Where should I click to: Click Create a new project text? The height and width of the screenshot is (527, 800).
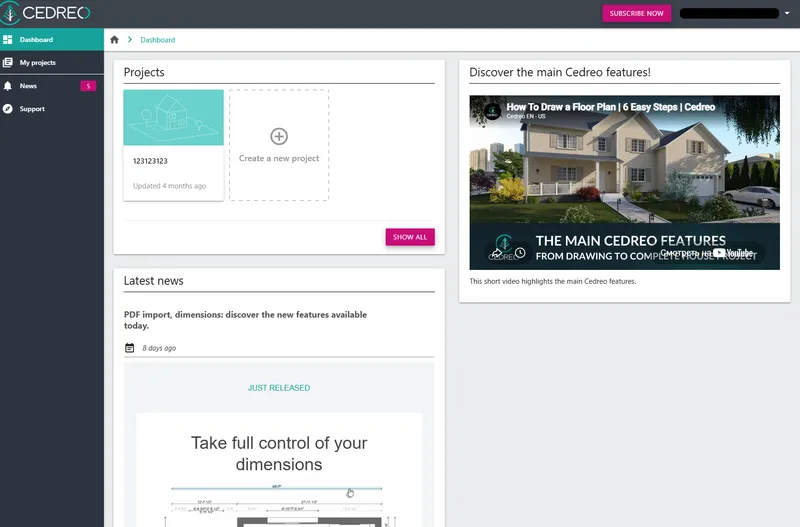click(x=279, y=158)
